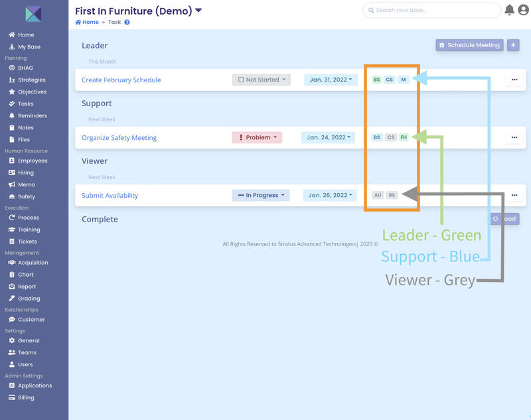The width and height of the screenshot is (531, 420).
Task: Open Jan. 26, 2022 date dropdown
Action: 330,195
